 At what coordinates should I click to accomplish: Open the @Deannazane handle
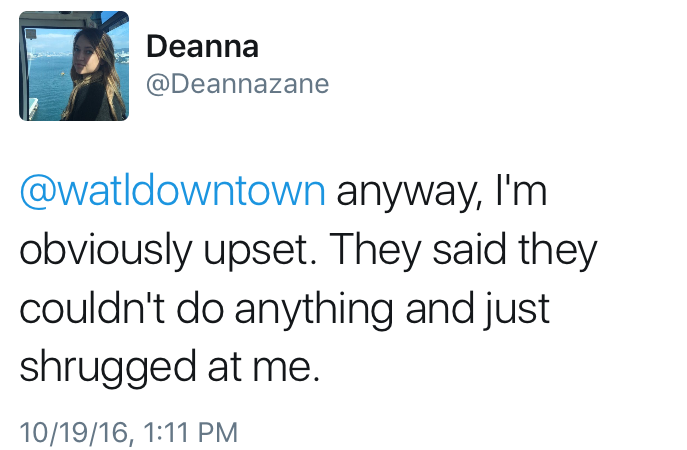[x=238, y=84]
